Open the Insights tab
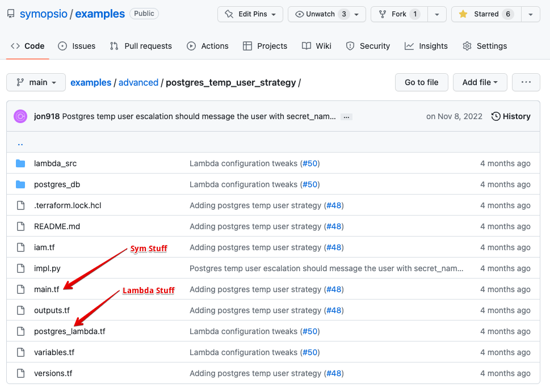This screenshot has height=392, width=550. click(426, 46)
